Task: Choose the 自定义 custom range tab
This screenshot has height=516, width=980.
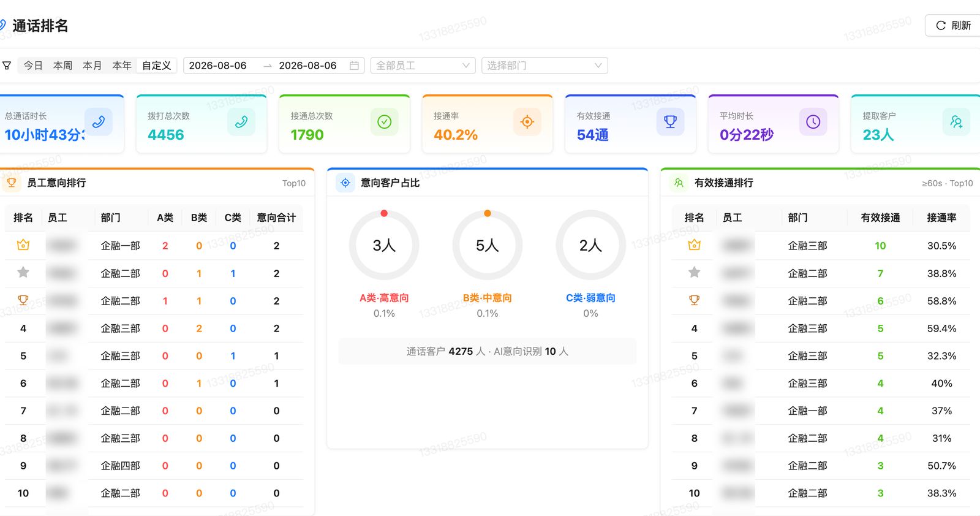Action: [156, 66]
